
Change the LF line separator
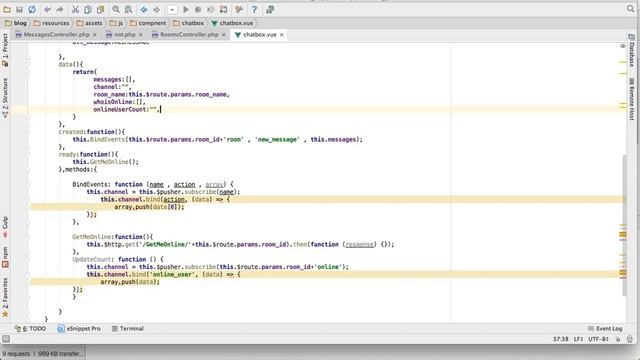click(578, 339)
